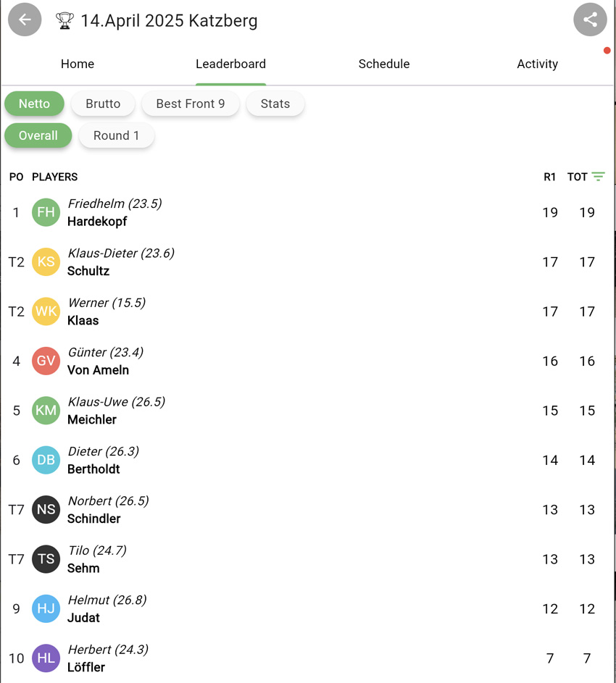
Task: Open the Activity tab
Action: (x=537, y=64)
